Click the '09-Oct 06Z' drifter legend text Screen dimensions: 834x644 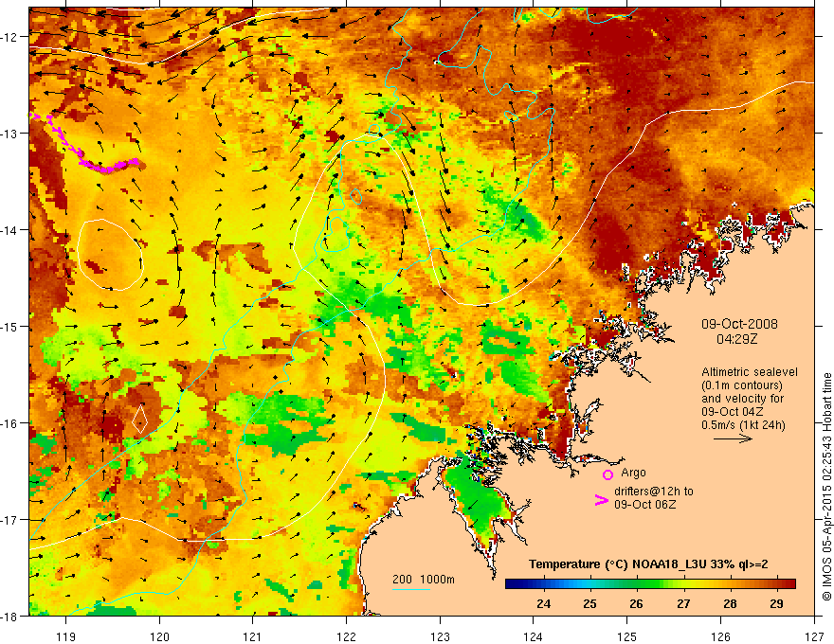tap(645, 504)
